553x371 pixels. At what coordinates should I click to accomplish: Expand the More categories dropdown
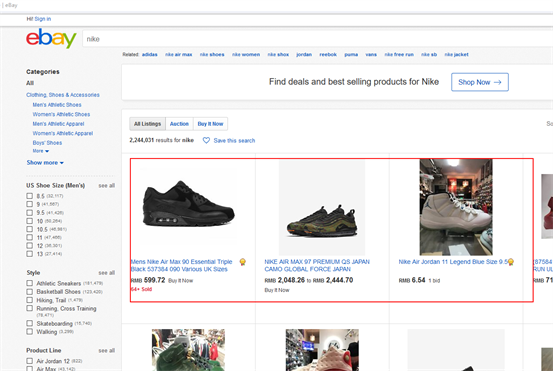[41, 151]
